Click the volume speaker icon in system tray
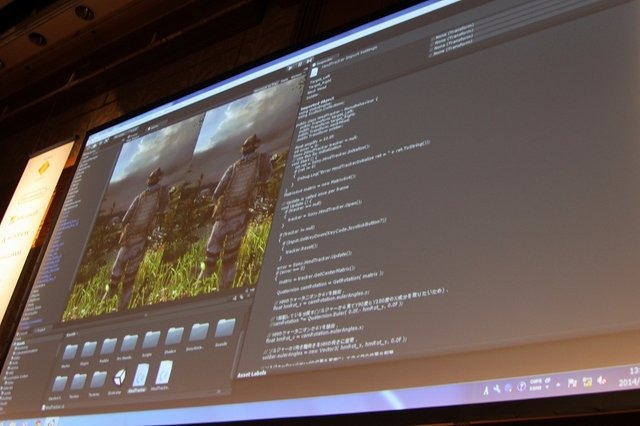Image resolution: width=640 pixels, height=426 pixels. (602, 381)
